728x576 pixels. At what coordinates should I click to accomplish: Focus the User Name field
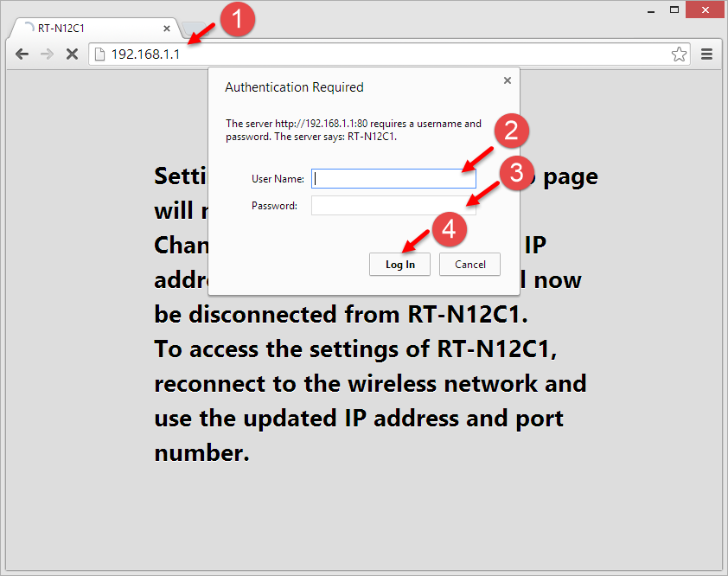tap(393, 179)
